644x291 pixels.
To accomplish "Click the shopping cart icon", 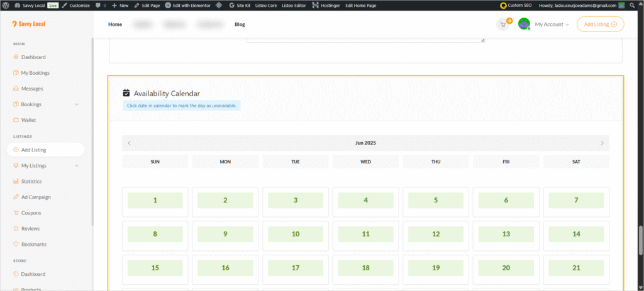I will 502,25.
